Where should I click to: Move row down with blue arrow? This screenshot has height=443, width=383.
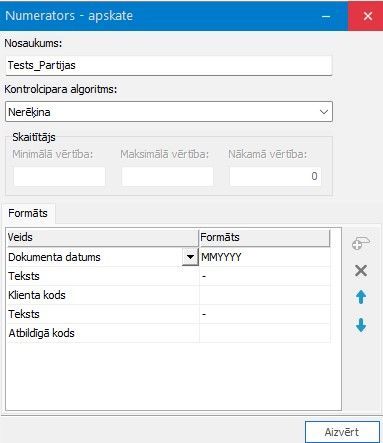361,325
